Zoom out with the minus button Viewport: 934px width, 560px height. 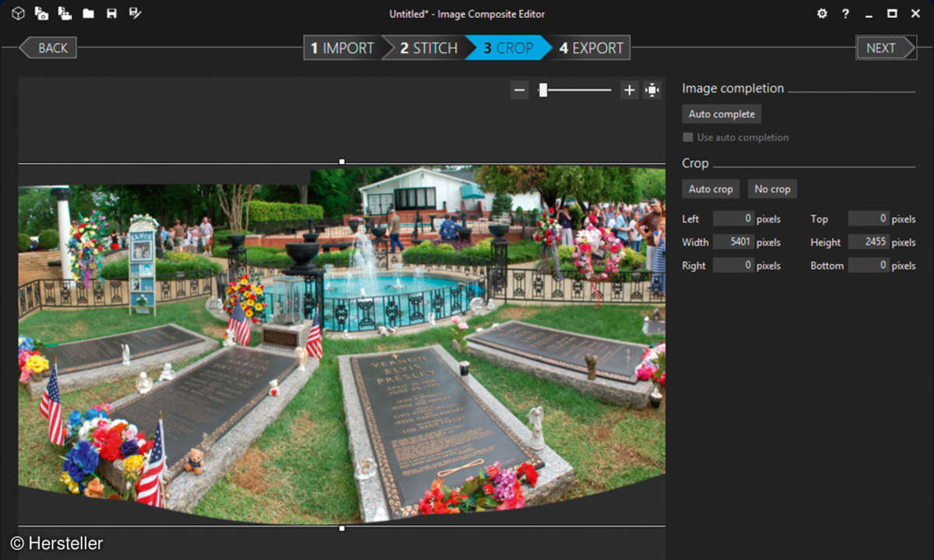point(520,90)
